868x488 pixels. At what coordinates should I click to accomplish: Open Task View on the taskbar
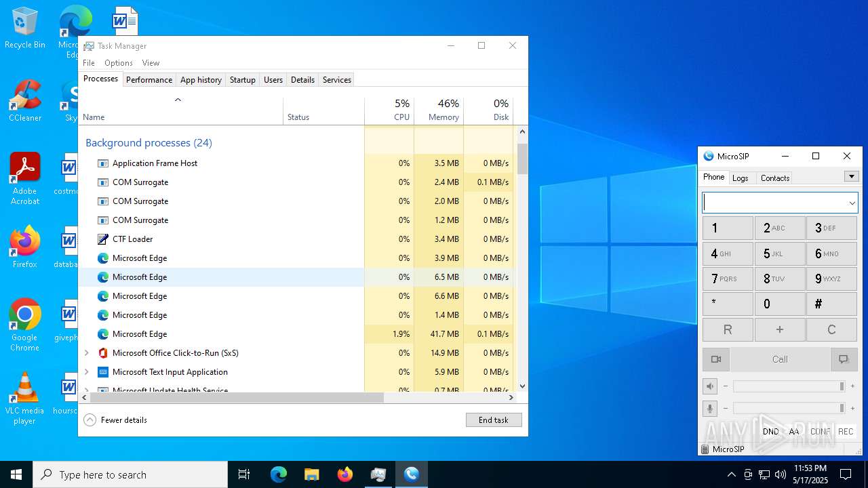click(x=244, y=474)
